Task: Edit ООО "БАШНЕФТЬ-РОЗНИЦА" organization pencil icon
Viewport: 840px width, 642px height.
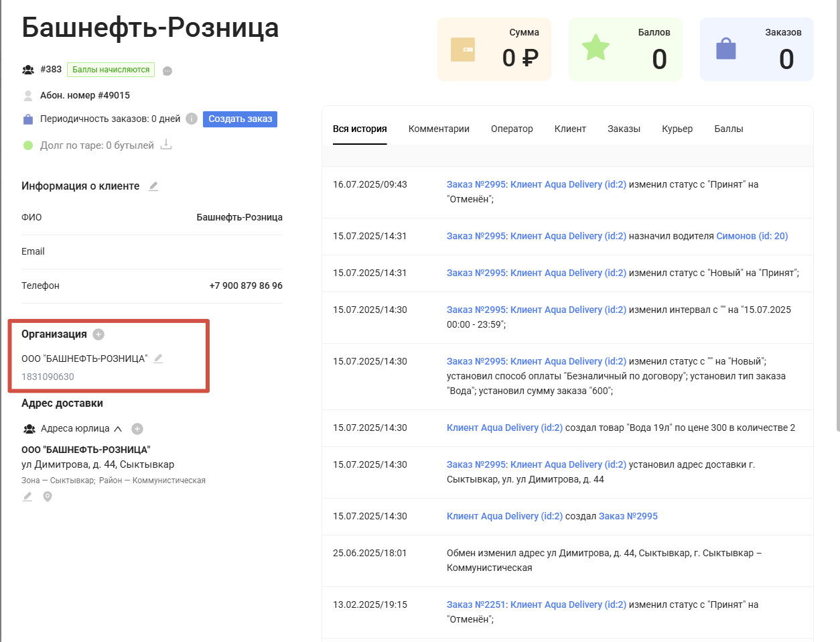Action: click(158, 359)
